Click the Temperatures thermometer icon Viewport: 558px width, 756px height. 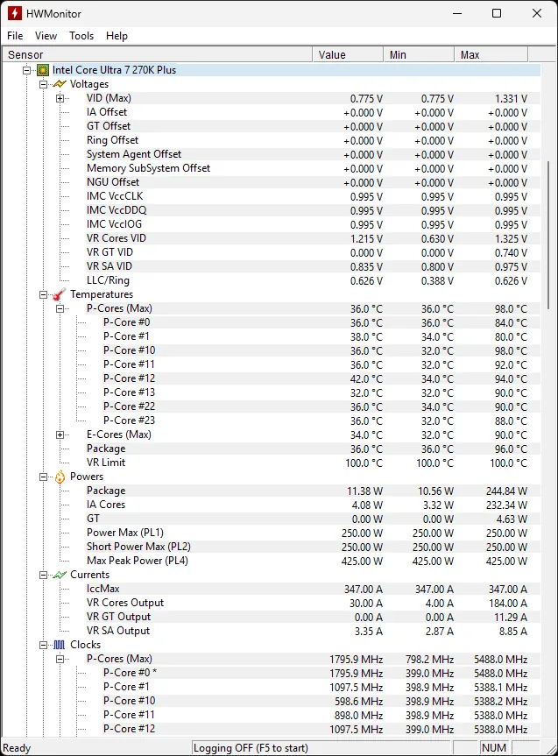pyautogui.click(x=60, y=294)
